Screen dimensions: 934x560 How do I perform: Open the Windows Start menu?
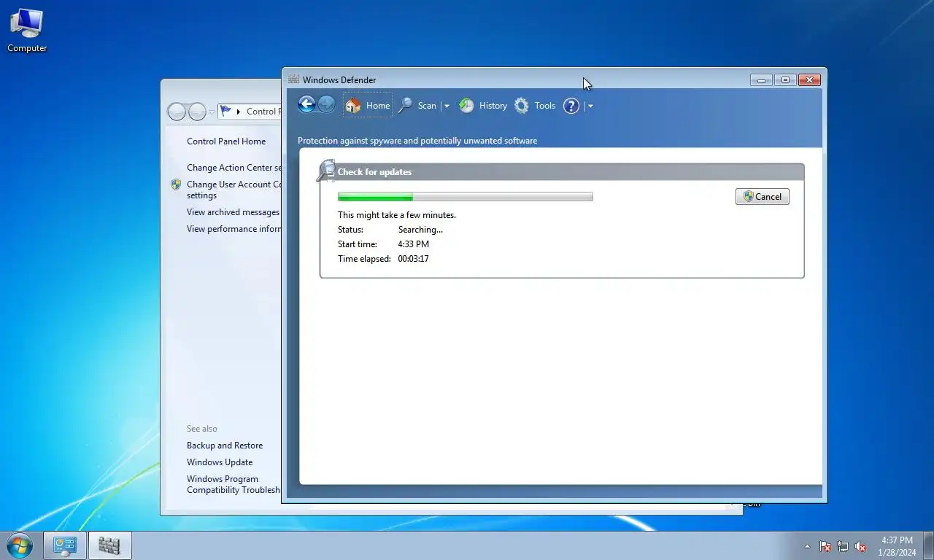(20, 545)
